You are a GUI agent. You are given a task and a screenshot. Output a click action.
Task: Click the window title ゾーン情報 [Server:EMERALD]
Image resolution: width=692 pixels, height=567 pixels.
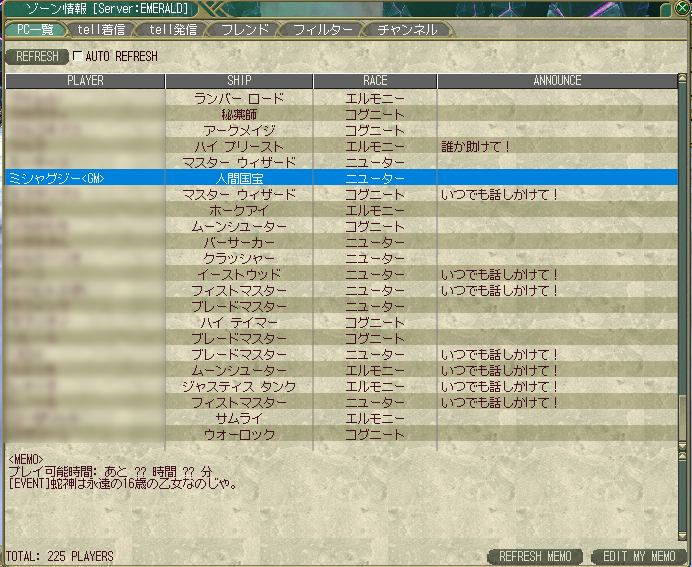tap(108, 8)
